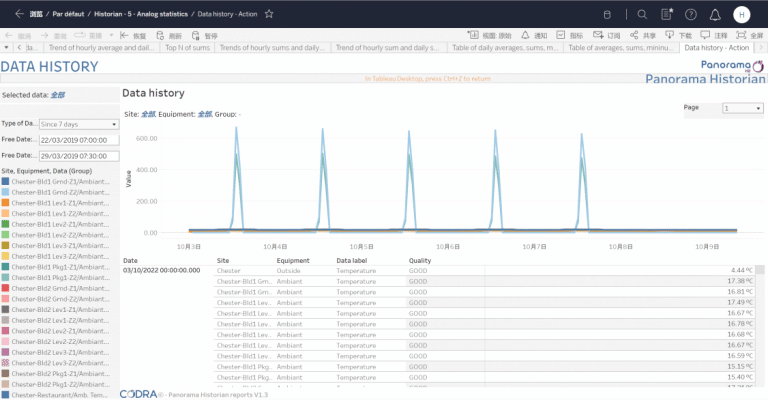Open the search magnifier icon
768x400 pixels.
point(642,14)
